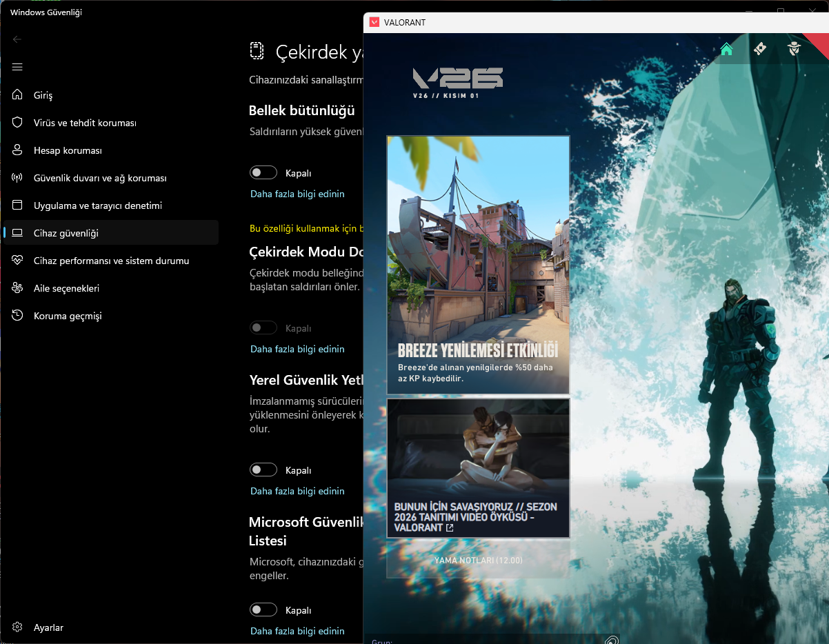Go back with the Windows Security back arrow
Screen dimensions: 829x644
tap(17, 39)
